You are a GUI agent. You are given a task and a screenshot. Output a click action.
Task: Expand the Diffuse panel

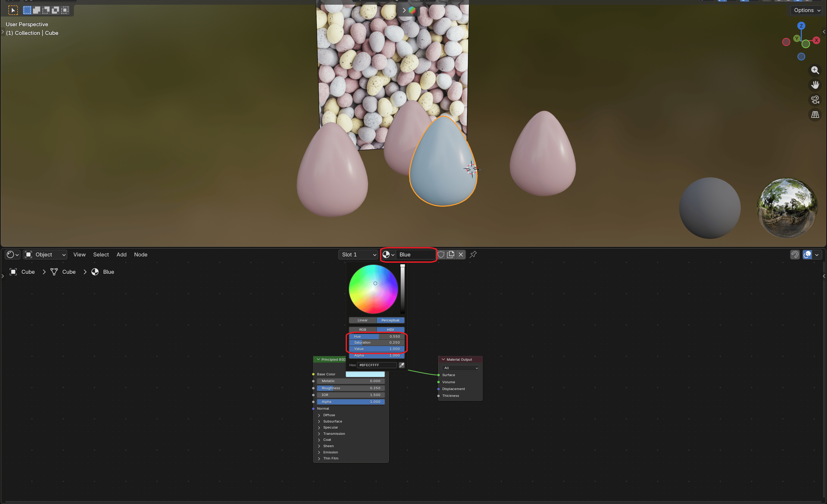click(319, 415)
